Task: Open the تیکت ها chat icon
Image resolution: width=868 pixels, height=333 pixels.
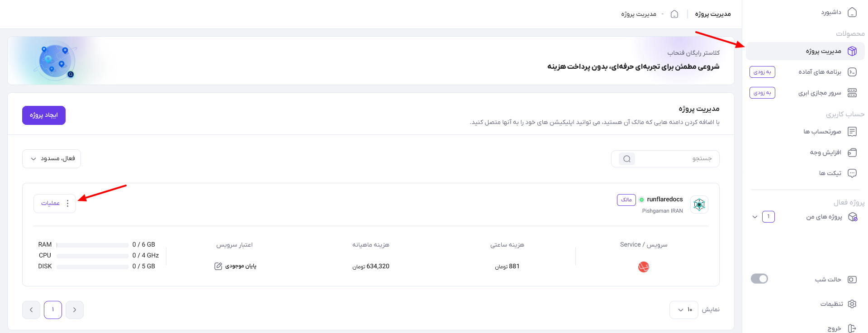Action: [x=852, y=173]
